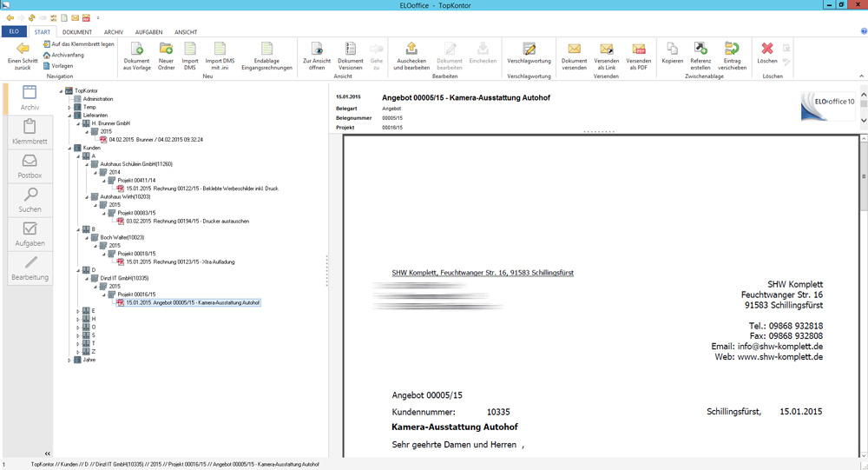Collapse the Lieferanten tree node
Viewport: 868px width, 470px height.
[69, 116]
